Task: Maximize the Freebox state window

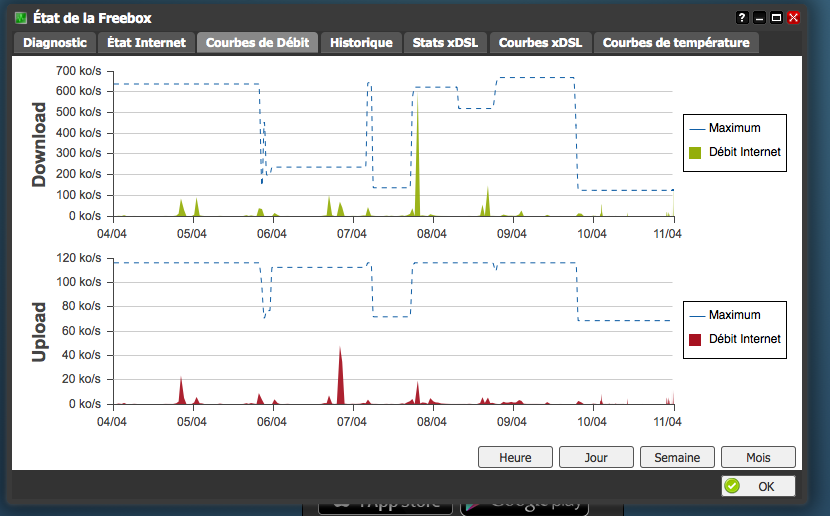Action: pyautogui.click(x=776, y=18)
